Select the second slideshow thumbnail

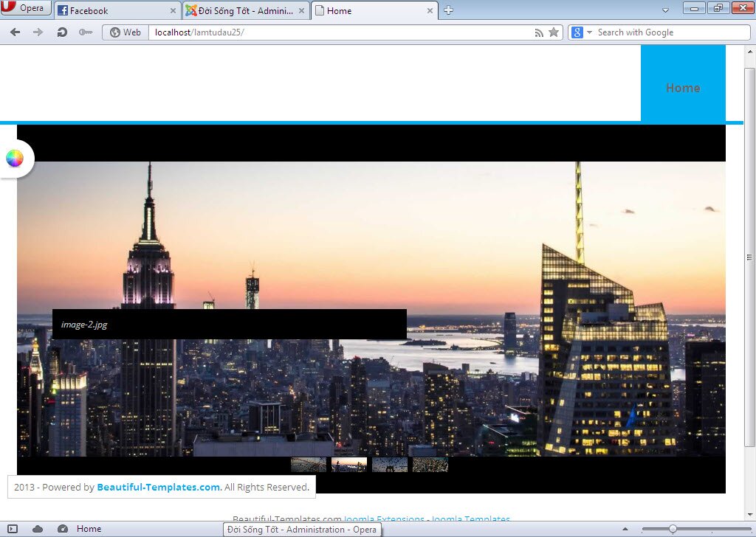[348, 464]
